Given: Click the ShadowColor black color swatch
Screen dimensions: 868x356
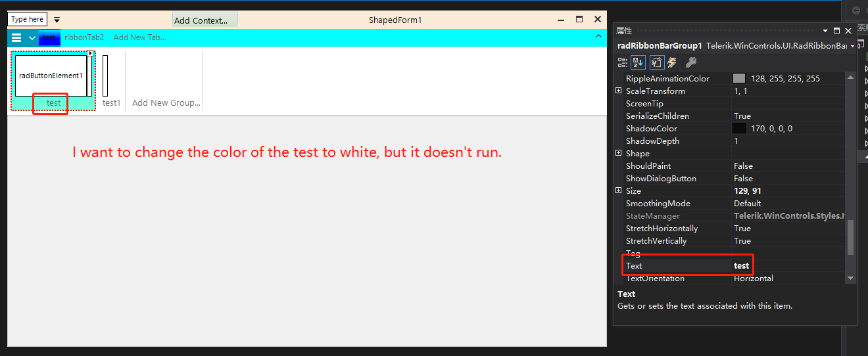Looking at the screenshot, I should [739, 129].
